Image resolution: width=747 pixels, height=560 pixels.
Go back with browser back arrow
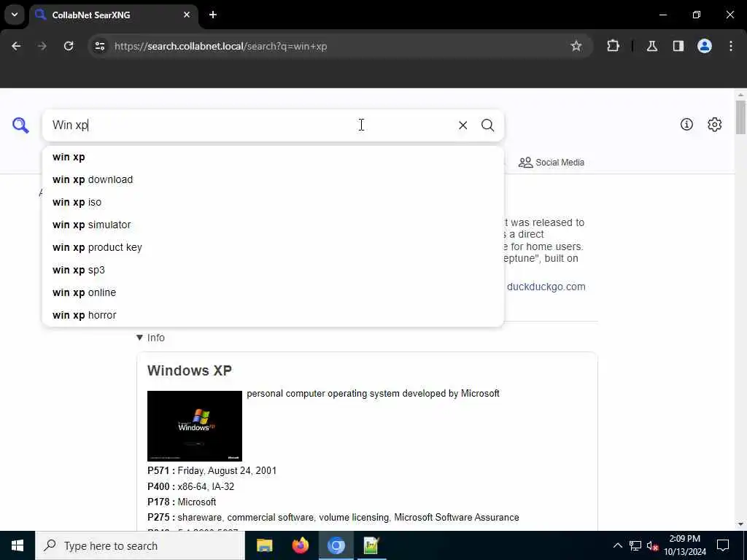point(16,46)
